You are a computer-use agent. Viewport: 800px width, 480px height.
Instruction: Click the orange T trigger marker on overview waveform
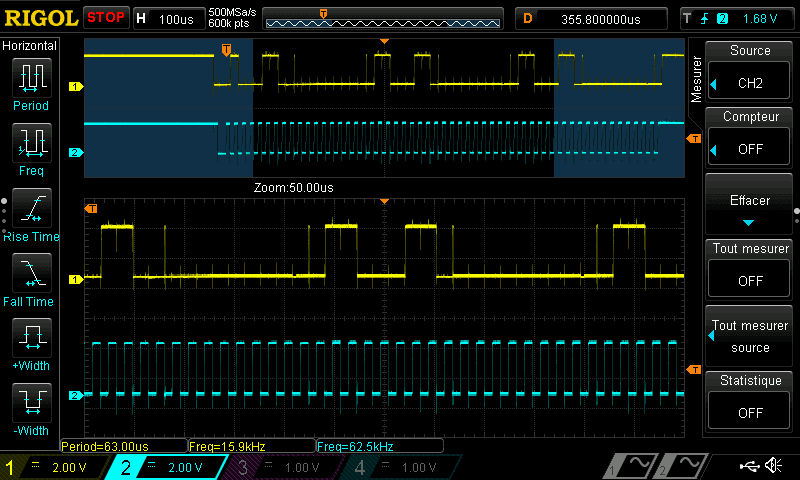227,50
